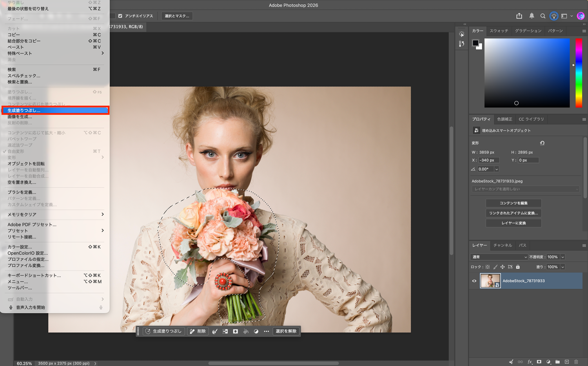Click the transform selection icon in contextual bar
The height and width of the screenshot is (366, 588).
tap(225, 331)
